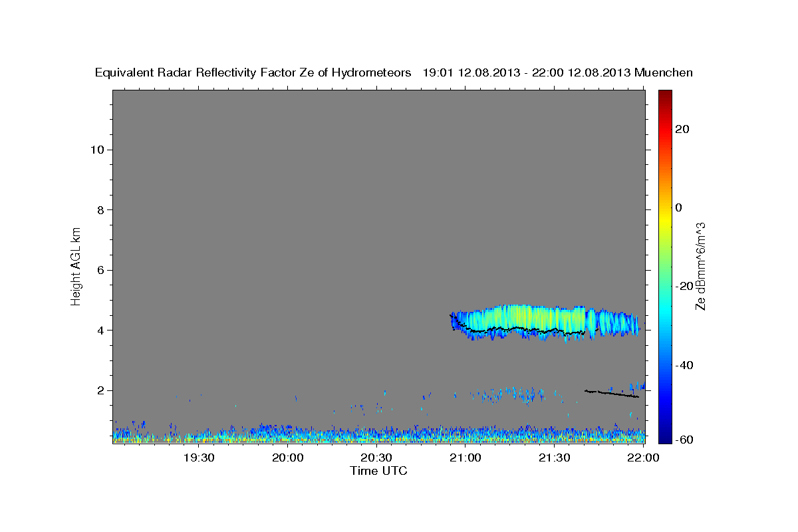Screen dimensions: 798x532
Task: Click the colorbar value -20
Action: (683, 286)
